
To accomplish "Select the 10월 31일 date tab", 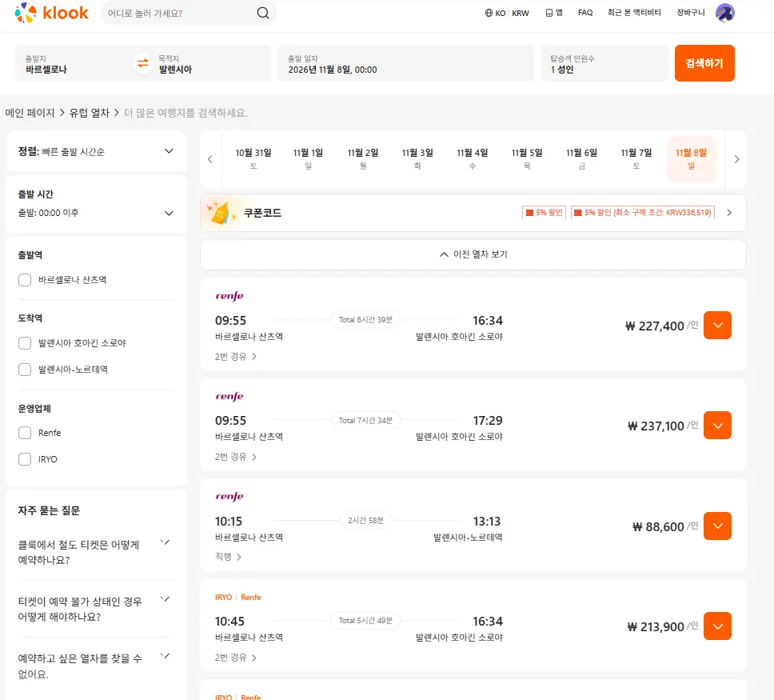I will 253,159.
